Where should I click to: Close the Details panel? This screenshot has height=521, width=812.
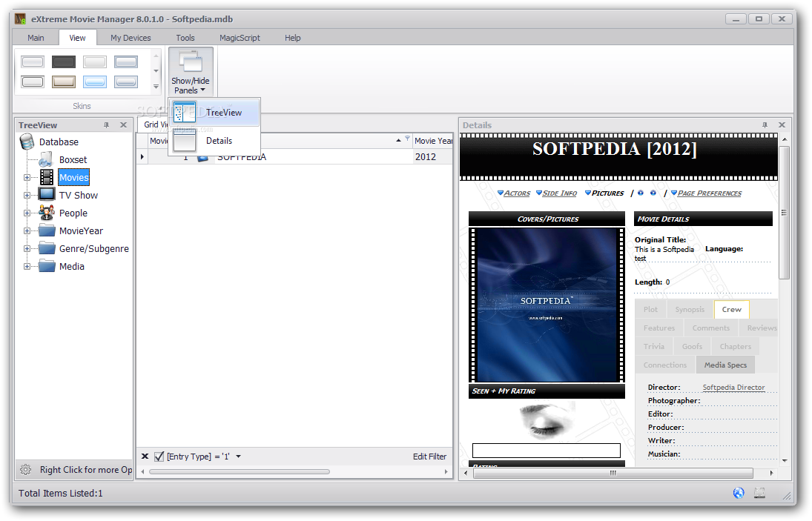click(782, 125)
